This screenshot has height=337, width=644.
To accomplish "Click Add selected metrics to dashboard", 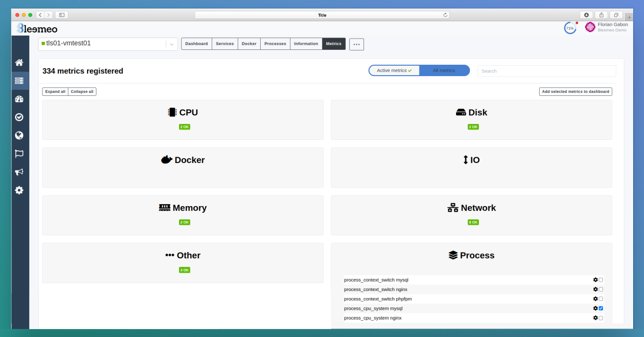I will [x=575, y=91].
